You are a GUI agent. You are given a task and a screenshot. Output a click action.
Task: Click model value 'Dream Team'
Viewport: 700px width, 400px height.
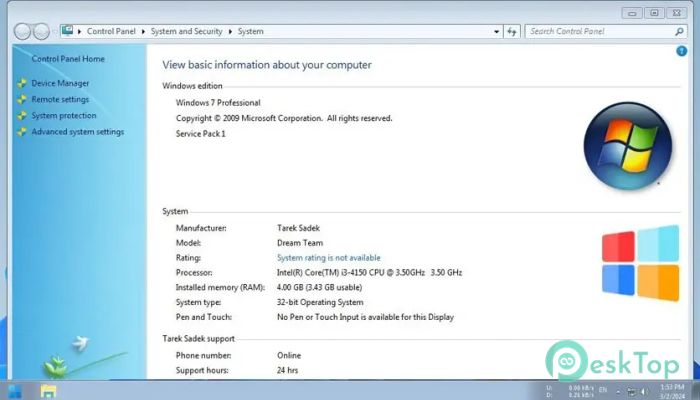coord(300,243)
